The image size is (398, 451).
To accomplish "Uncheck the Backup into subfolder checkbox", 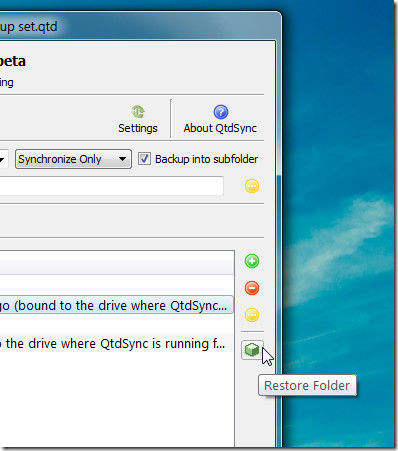I will pos(144,159).
